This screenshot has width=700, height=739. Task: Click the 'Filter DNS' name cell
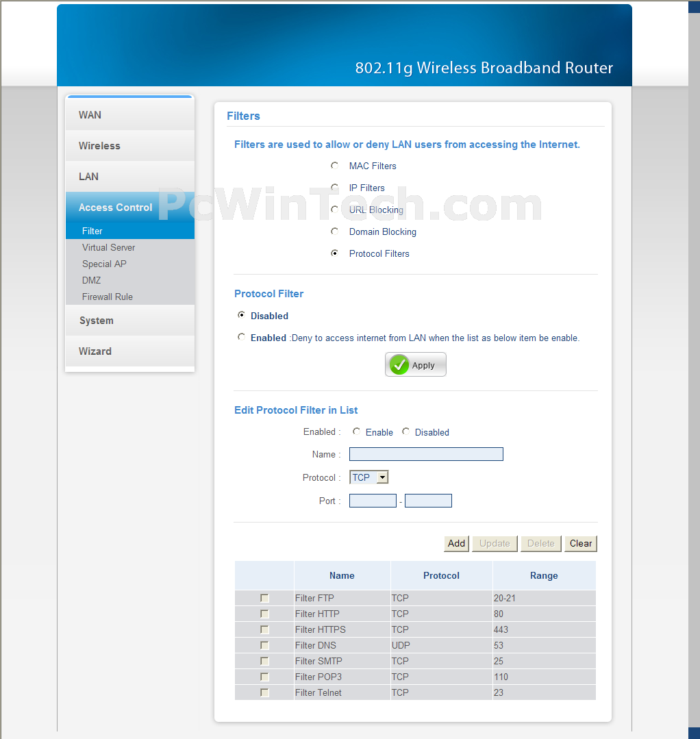[342, 645]
